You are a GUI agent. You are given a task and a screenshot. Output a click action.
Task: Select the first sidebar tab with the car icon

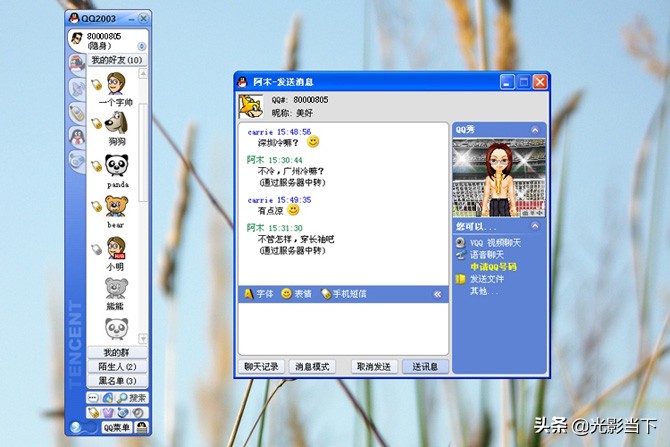tap(77, 63)
